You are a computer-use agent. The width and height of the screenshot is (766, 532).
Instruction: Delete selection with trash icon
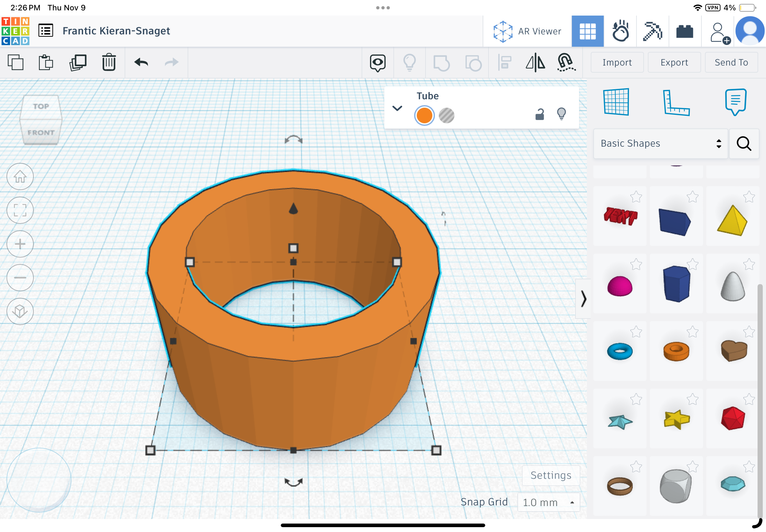109,62
